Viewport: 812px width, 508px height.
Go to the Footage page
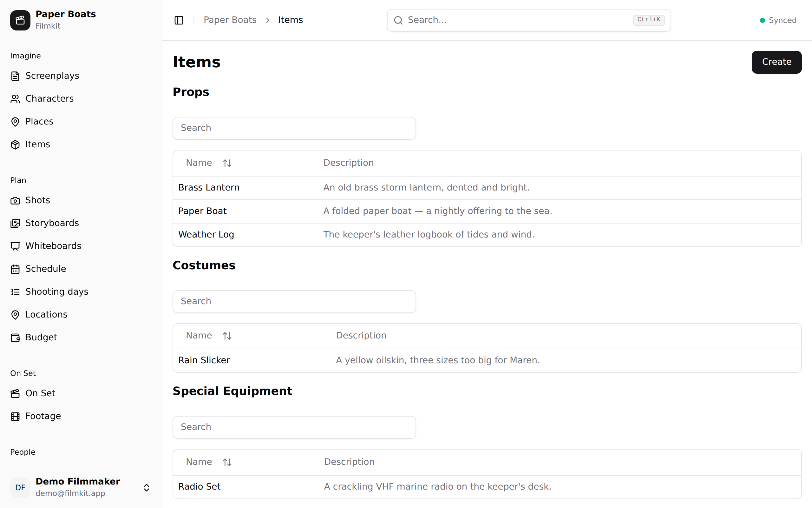pyautogui.click(x=81, y=416)
